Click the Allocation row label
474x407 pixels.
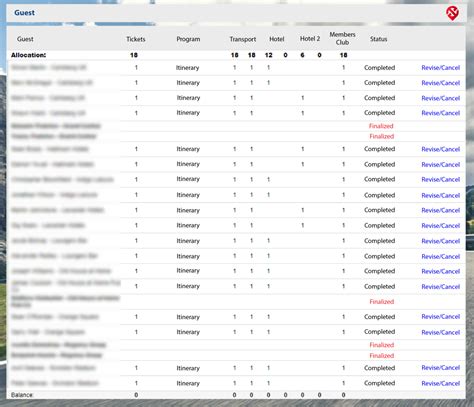tap(28, 55)
